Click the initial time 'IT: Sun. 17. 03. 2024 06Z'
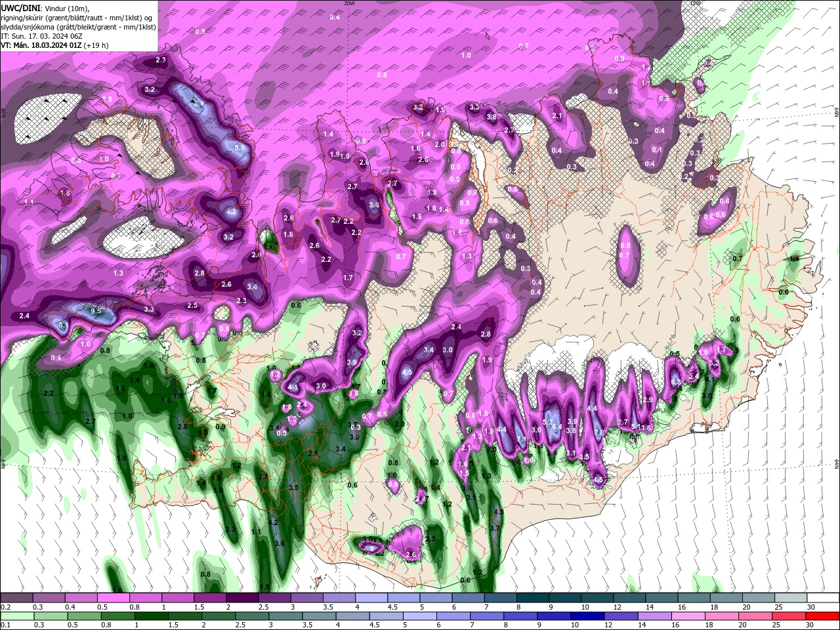 click(x=42, y=35)
